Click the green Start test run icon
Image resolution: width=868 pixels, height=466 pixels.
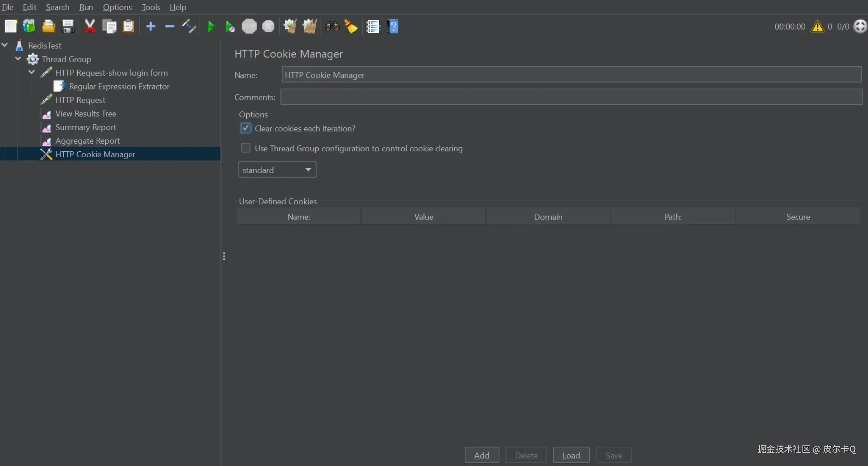[211, 27]
